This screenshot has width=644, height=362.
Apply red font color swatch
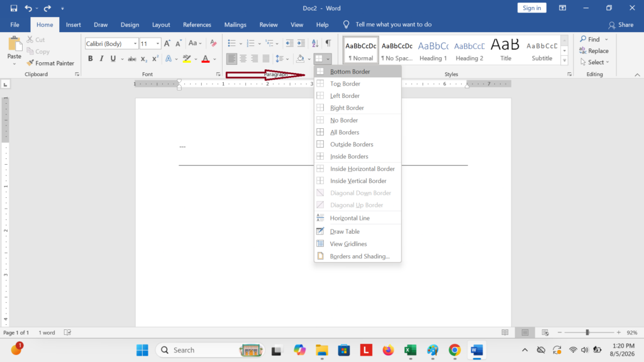tap(206, 59)
